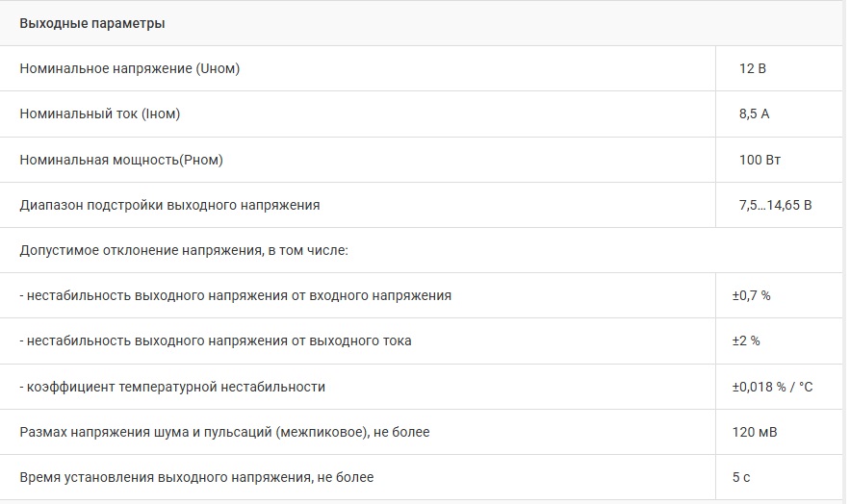The image size is (850, 504).
Task: Select "Диапазон подстройки выходного напряжения" label
Action: click(169, 205)
